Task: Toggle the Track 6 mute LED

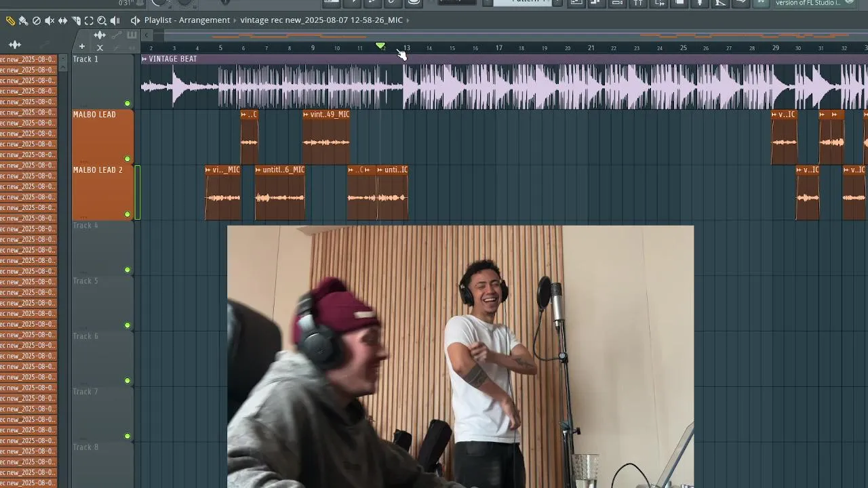Action: 127,381
